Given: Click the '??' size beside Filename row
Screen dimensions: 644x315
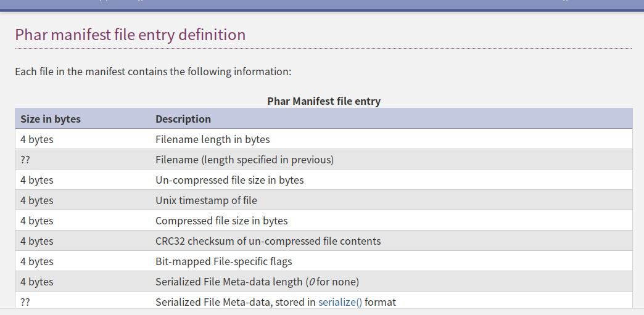Looking at the screenshot, I should [x=26, y=160].
